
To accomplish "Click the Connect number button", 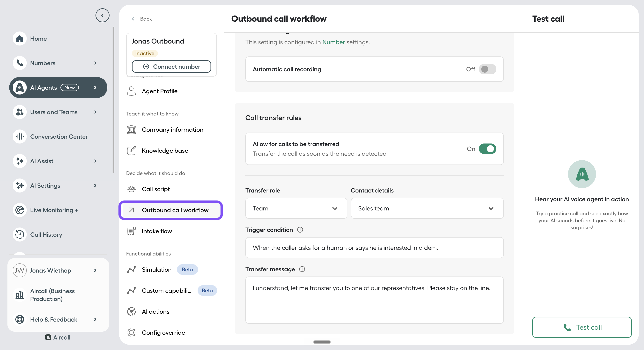I will tap(171, 67).
